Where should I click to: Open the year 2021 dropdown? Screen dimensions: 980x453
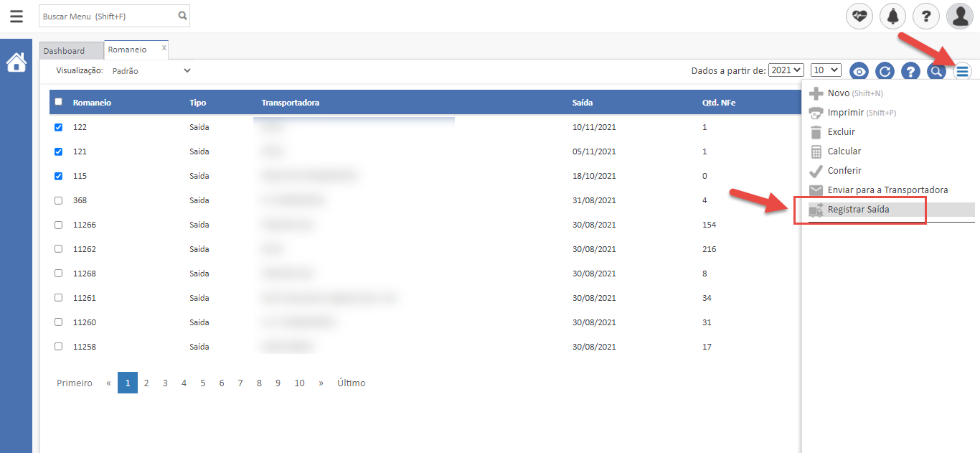786,70
